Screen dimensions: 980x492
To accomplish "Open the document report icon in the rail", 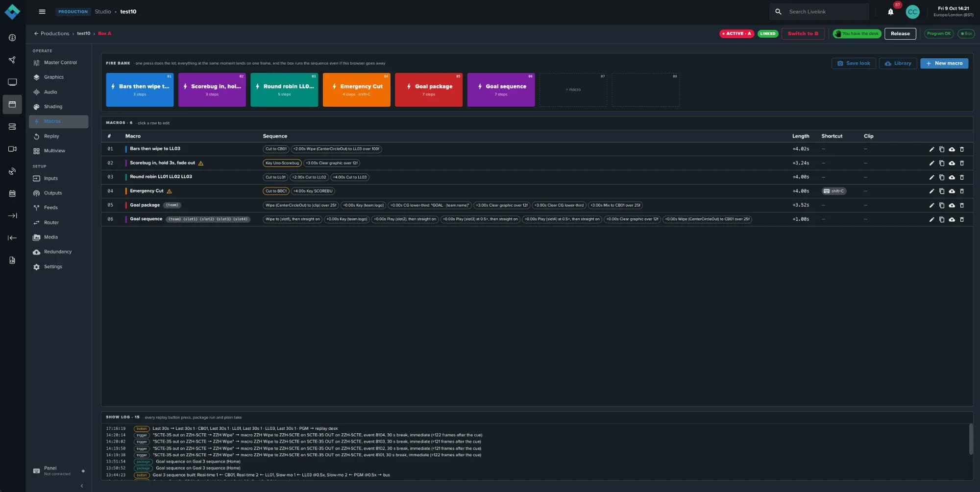I will tap(12, 260).
